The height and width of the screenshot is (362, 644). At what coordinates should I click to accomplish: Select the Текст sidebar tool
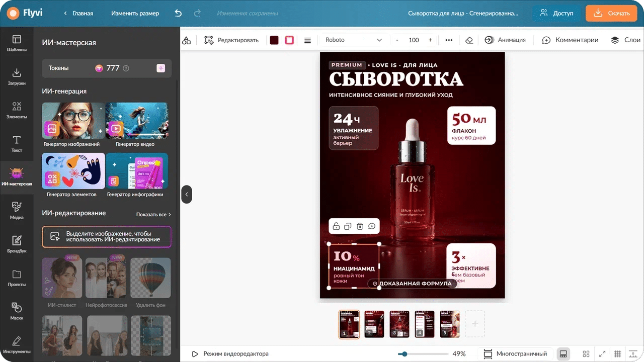click(17, 144)
